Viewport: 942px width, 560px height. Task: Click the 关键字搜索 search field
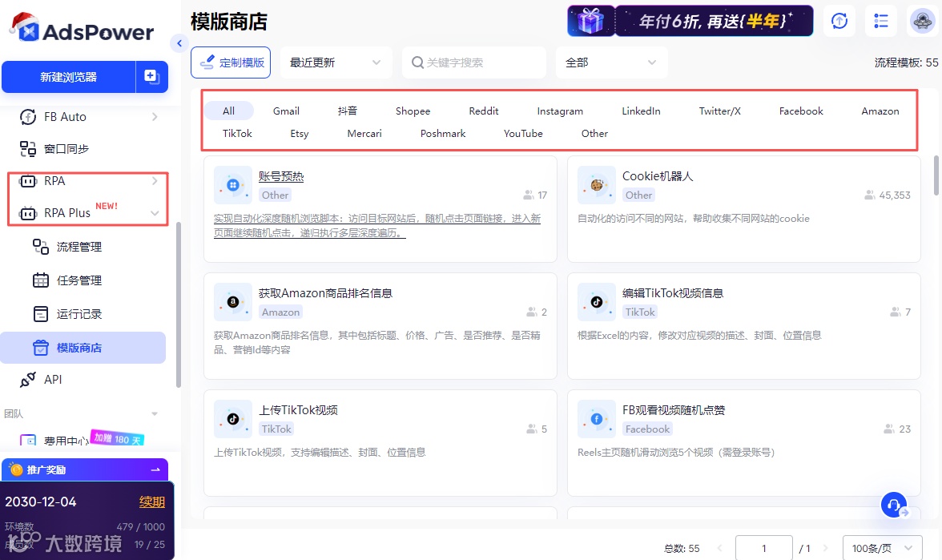pos(474,62)
